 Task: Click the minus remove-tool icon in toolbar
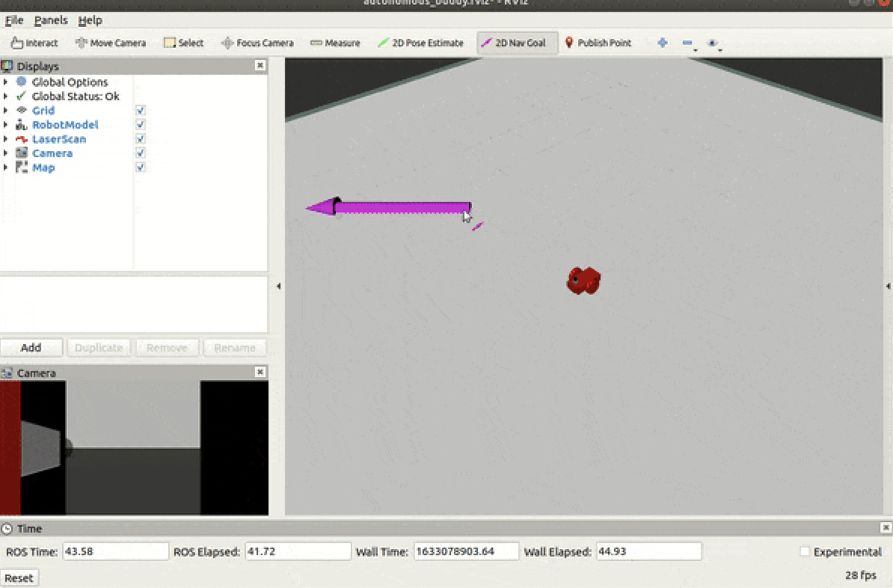pos(687,43)
